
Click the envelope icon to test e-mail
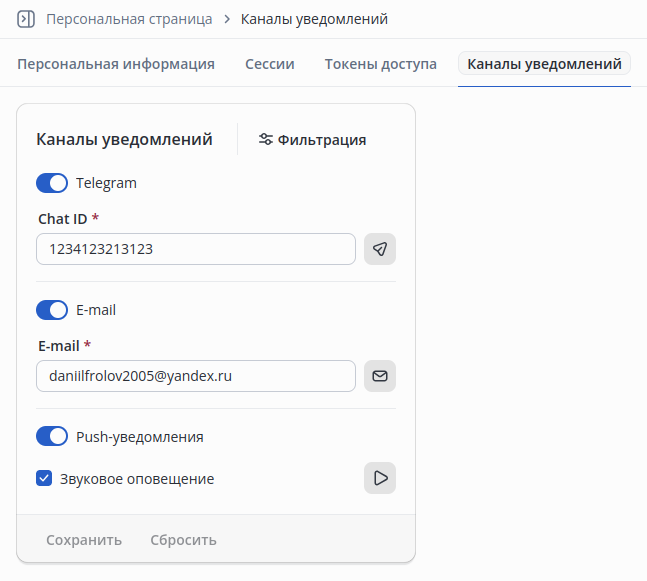[380, 376]
